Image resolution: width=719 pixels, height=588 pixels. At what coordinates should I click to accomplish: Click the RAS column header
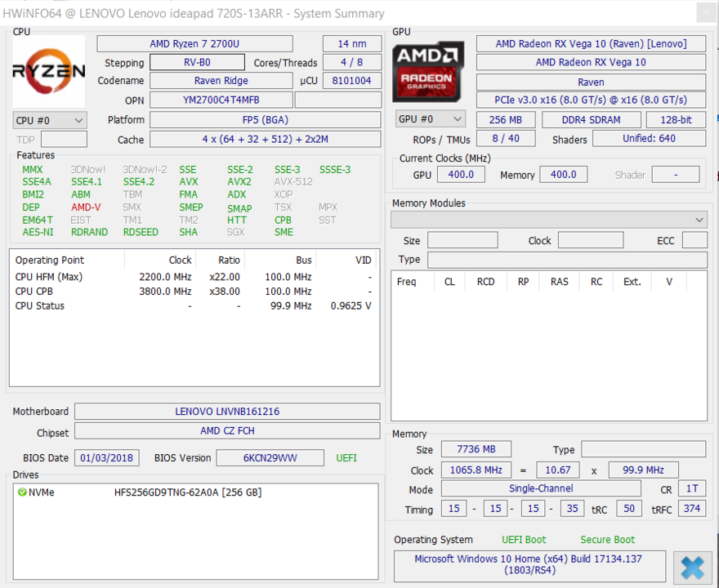(560, 282)
